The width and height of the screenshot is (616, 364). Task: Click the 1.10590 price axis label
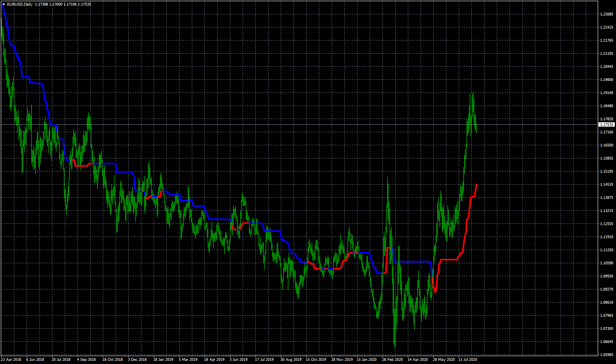point(606,263)
